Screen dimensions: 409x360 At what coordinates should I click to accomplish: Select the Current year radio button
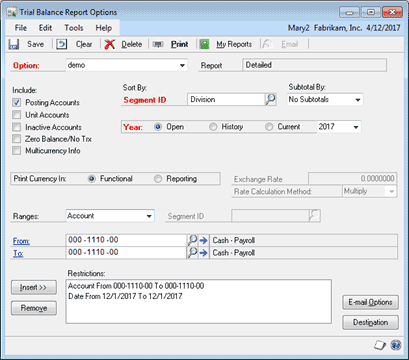click(x=269, y=127)
